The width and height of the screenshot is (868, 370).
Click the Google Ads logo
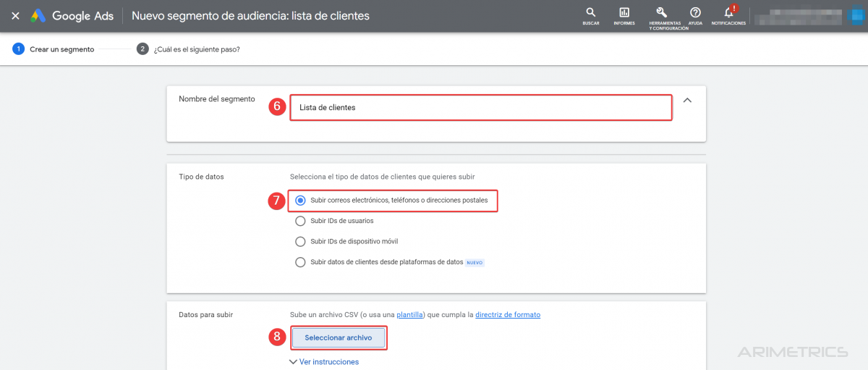pos(71,15)
